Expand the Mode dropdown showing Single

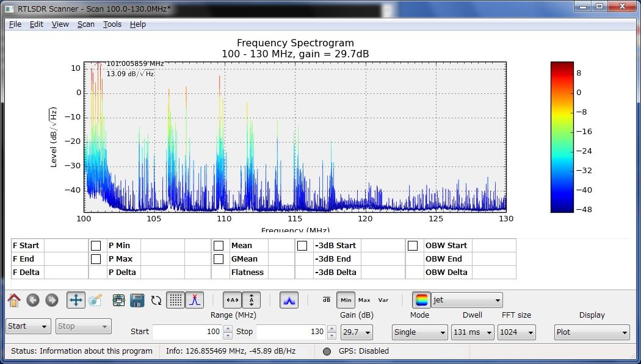(x=419, y=332)
